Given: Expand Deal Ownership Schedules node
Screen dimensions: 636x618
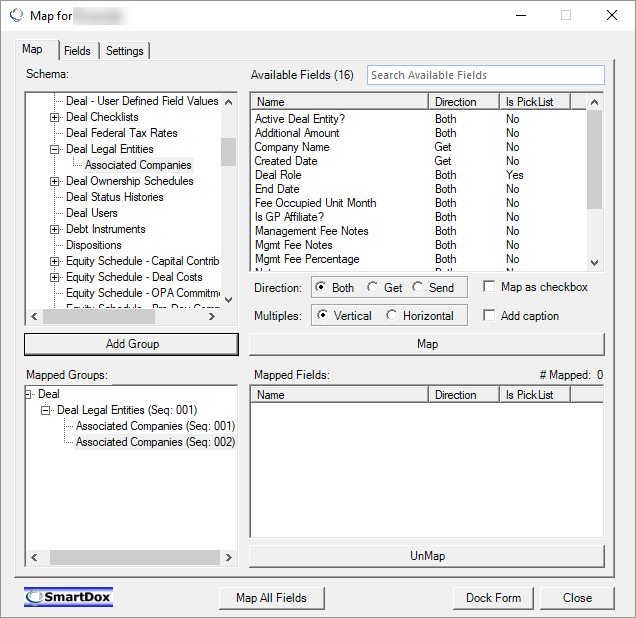Looking at the screenshot, I should pos(54,182).
